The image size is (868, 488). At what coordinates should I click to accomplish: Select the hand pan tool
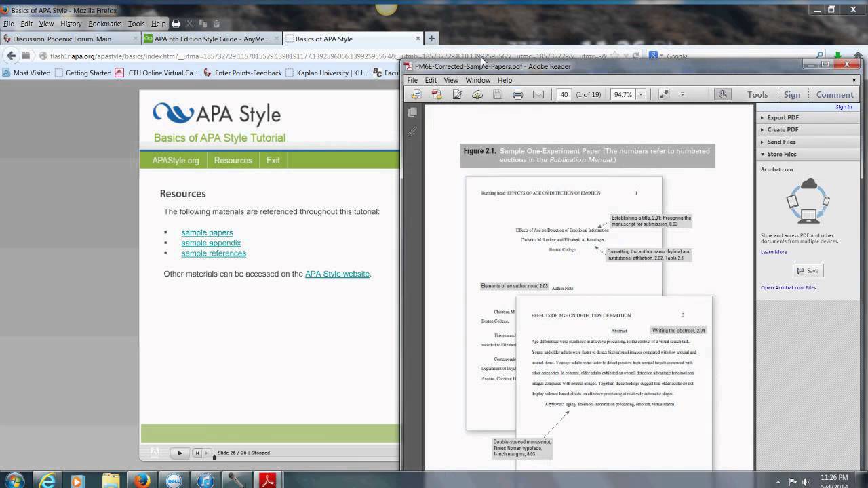pyautogui.click(x=723, y=94)
